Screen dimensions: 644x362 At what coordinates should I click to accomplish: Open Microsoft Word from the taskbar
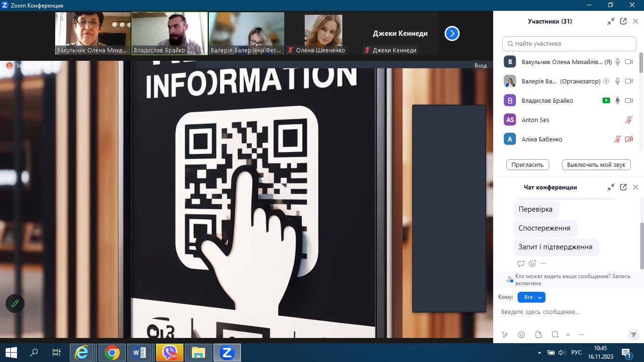point(140,352)
